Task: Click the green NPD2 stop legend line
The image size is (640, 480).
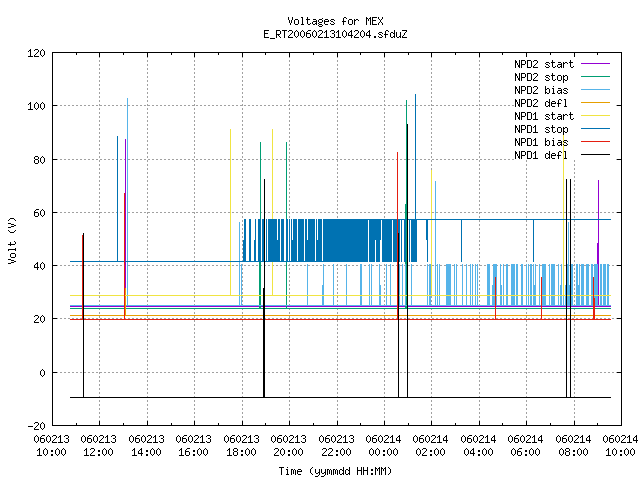Action: click(596, 77)
